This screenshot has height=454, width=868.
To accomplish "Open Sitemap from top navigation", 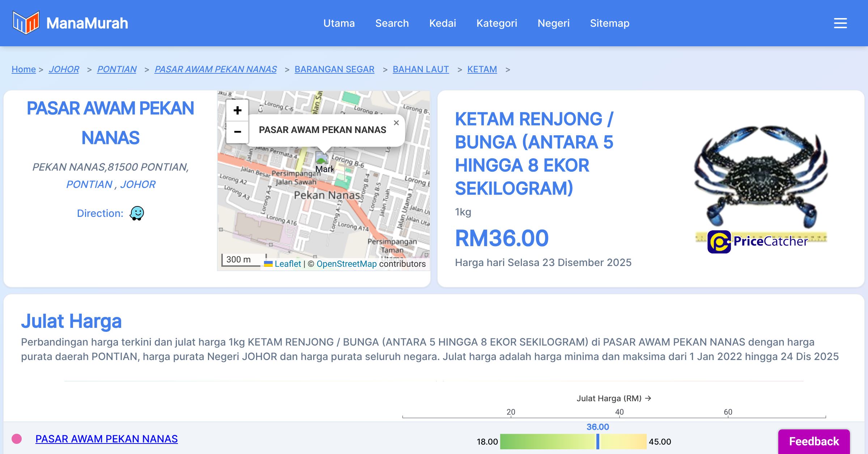I will point(609,23).
